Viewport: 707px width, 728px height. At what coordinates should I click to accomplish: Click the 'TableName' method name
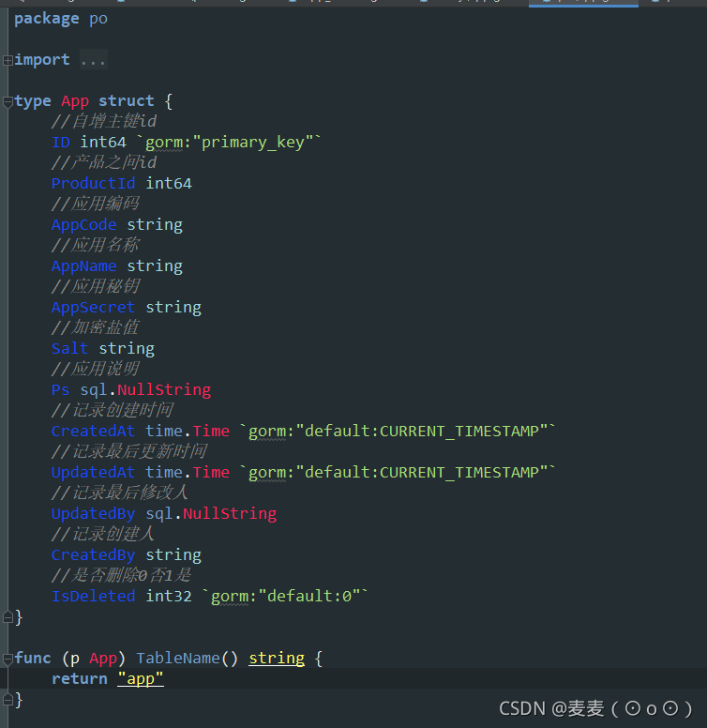[x=177, y=658]
